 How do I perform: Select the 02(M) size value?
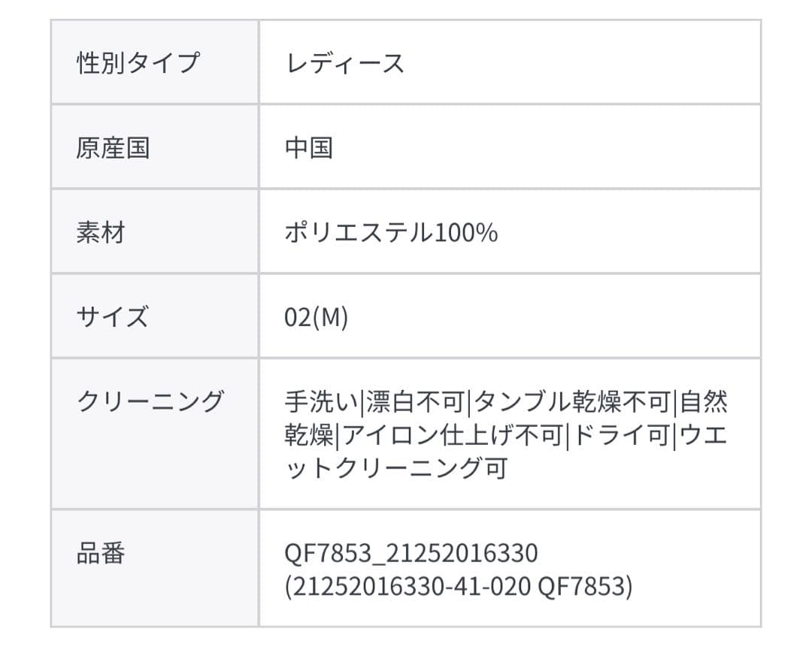pyautogui.click(x=316, y=317)
